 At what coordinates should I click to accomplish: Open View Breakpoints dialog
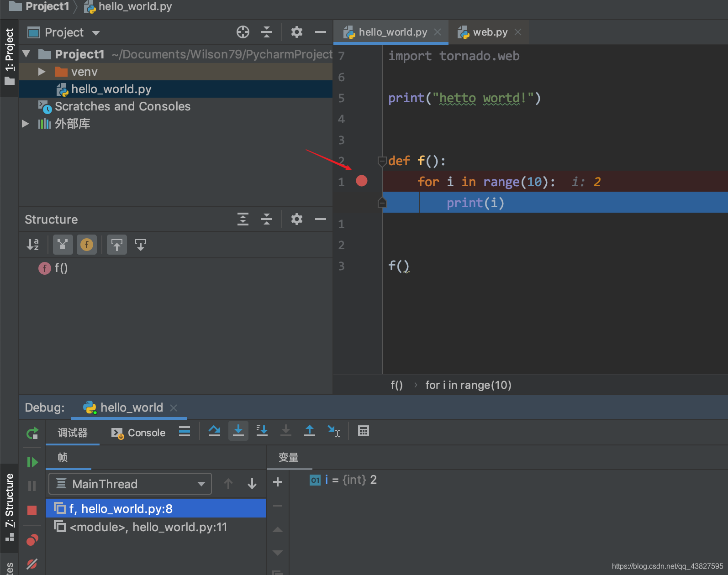pos(32,540)
